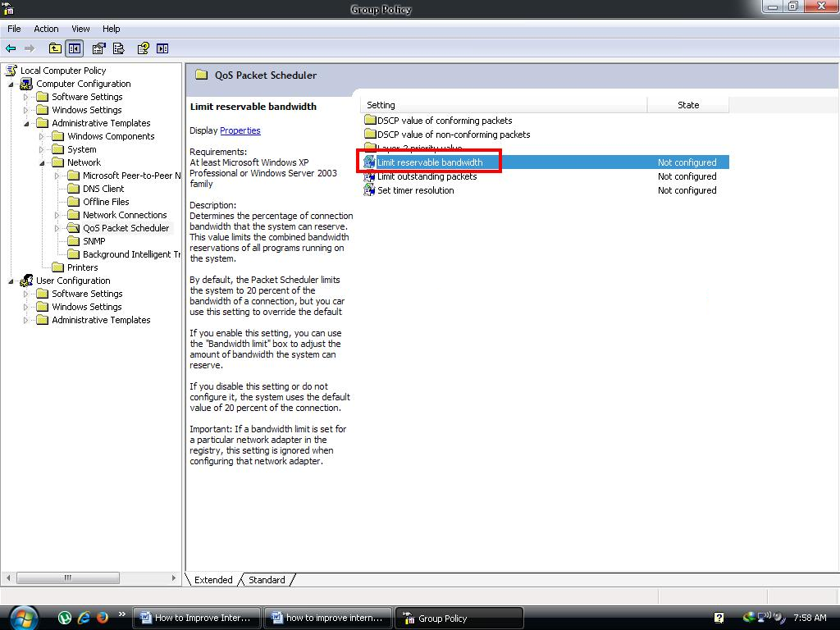Screen dimensions: 840x630
Task: Expand quick launch overflow chevron
Action: click(121, 614)
